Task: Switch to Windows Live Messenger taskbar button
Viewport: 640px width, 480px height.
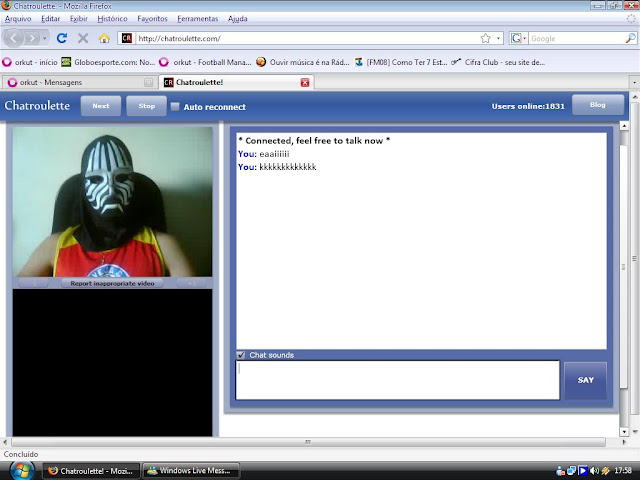Action: pos(191,471)
